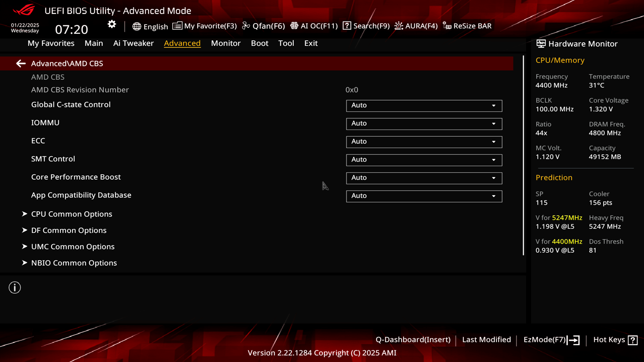The width and height of the screenshot is (644, 362).
Task: Expand CPU Common Options section
Action: [x=72, y=214]
